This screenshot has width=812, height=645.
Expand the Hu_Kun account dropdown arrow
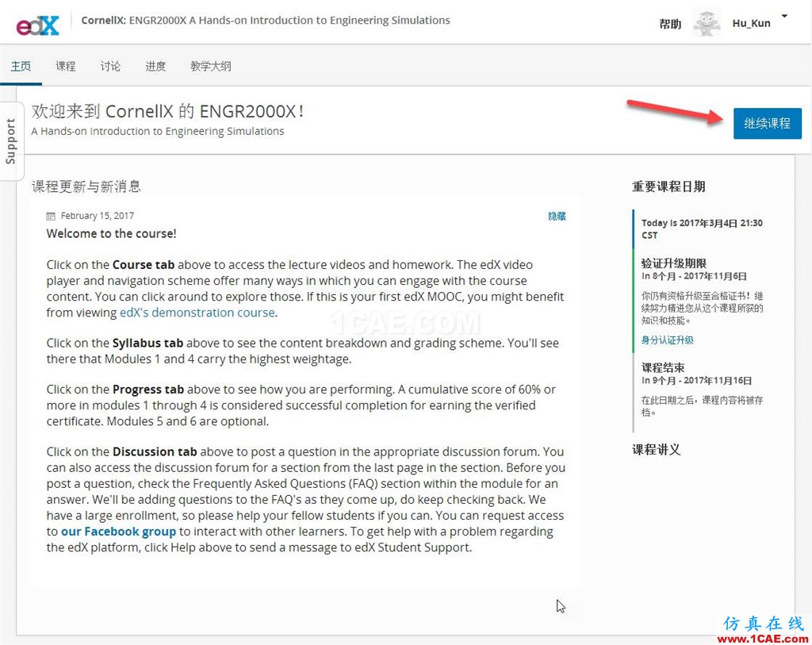(x=784, y=16)
